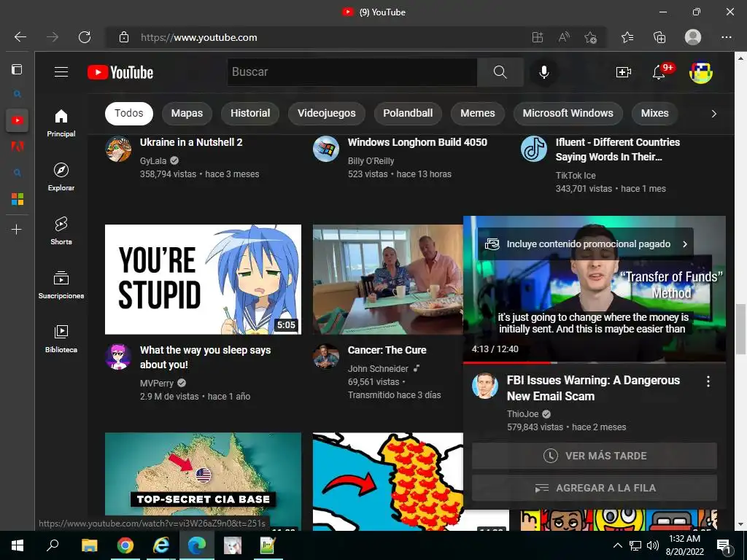Reload the page with refresh icon
Viewport: 747px width, 560px height.
pyautogui.click(x=85, y=37)
